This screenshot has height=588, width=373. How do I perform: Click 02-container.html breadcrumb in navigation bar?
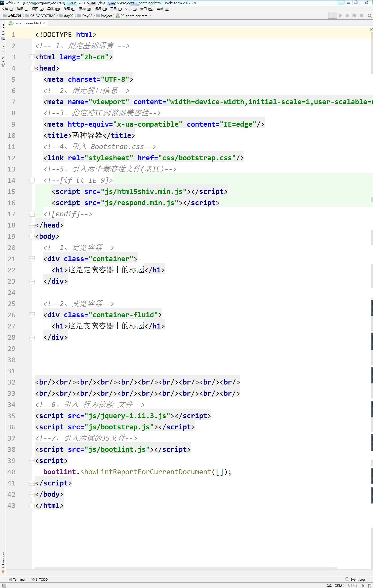pos(132,16)
